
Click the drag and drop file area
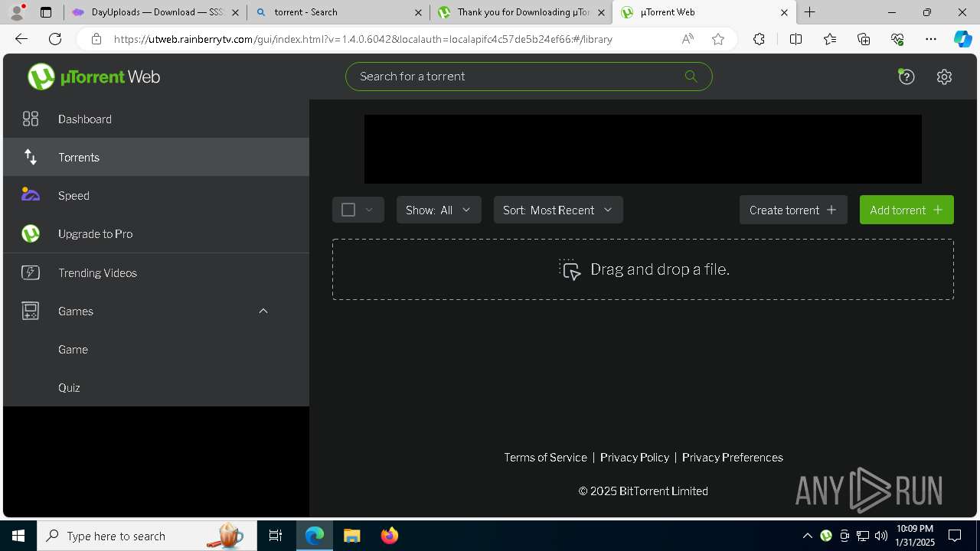point(643,269)
